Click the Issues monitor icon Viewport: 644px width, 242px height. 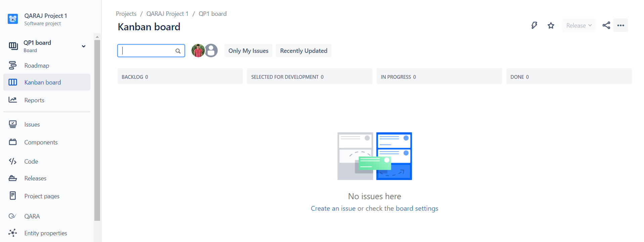point(13,124)
